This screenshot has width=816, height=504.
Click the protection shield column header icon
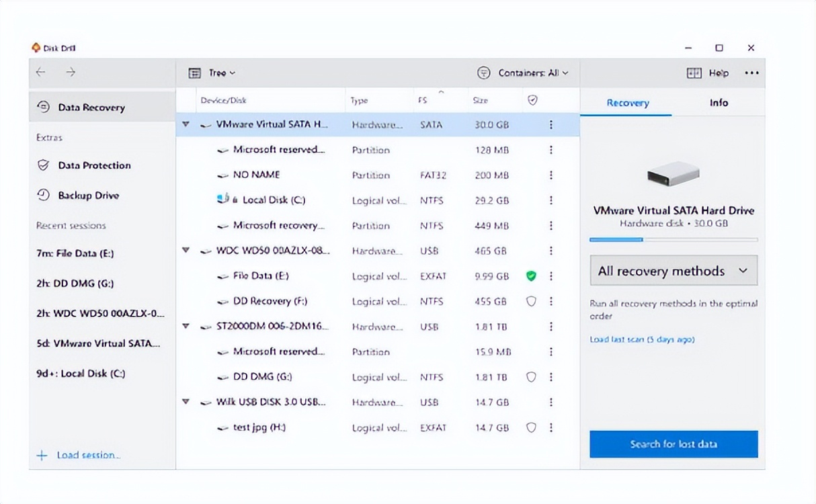(x=532, y=100)
